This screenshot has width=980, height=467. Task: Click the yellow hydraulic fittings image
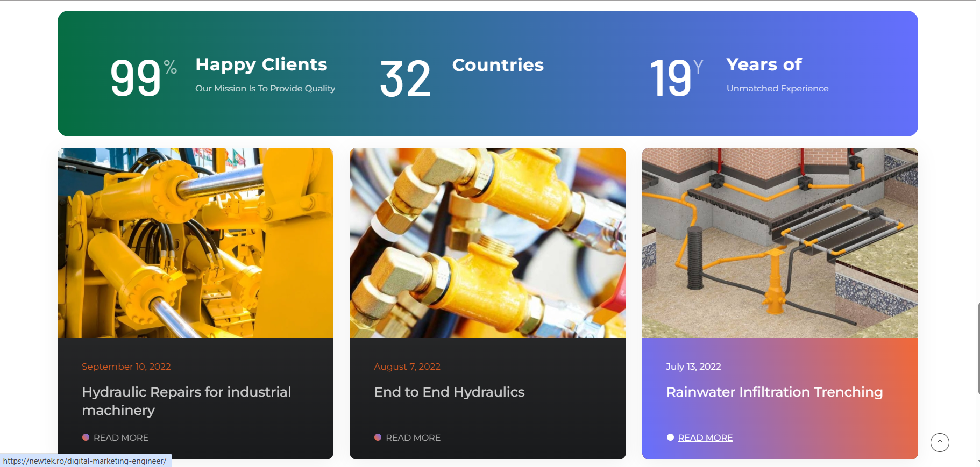[x=487, y=243]
